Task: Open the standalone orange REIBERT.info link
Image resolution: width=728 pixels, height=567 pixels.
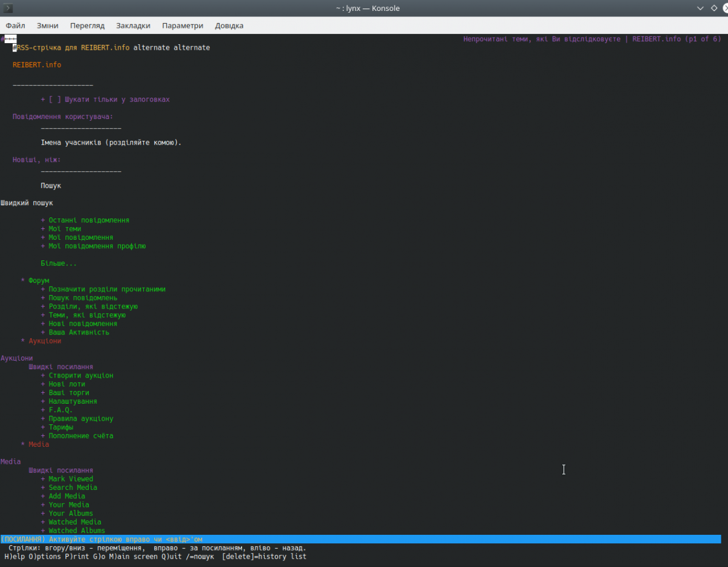Action: point(37,65)
